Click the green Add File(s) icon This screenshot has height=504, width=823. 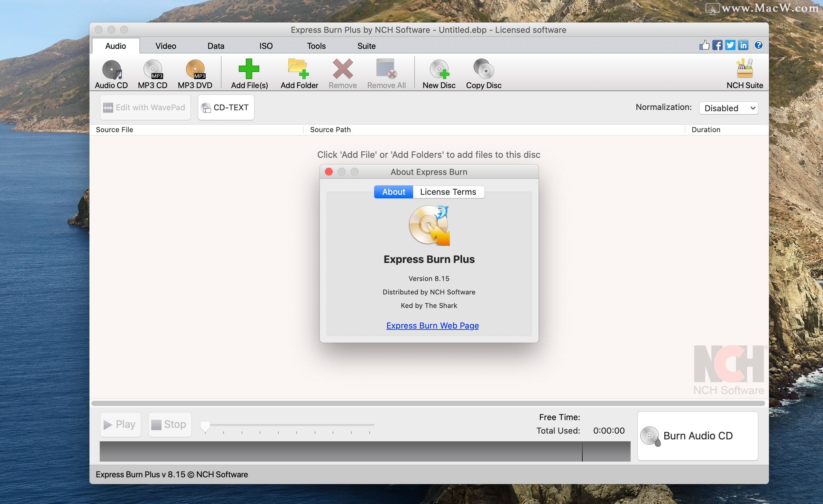click(249, 69)
